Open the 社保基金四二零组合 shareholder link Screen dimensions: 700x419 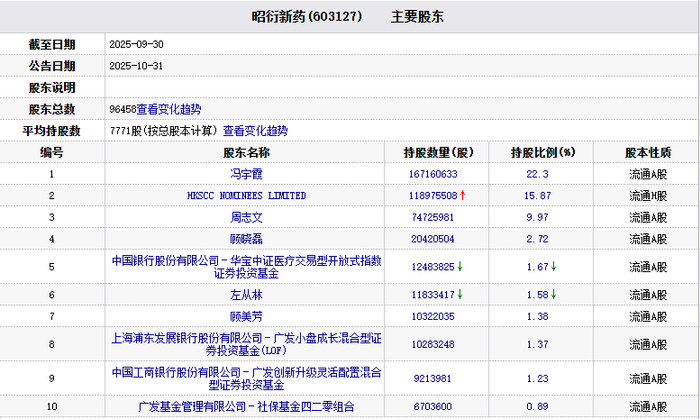tap(246, 407)
